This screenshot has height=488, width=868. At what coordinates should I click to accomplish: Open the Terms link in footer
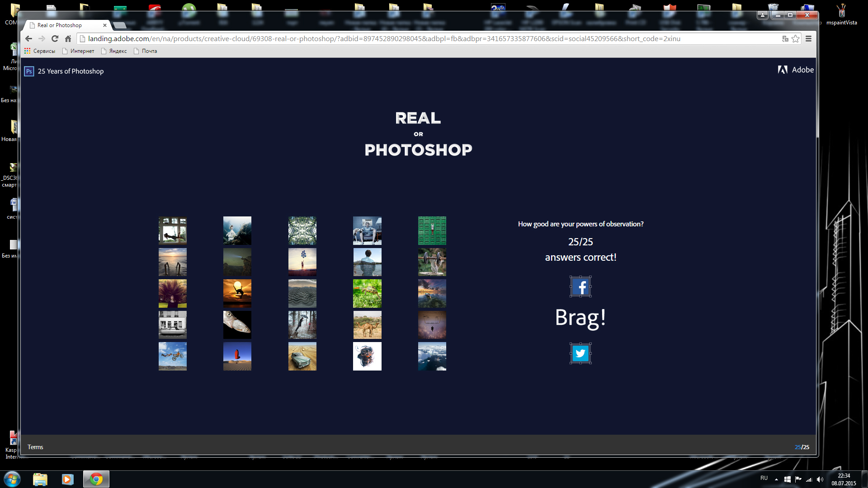[35, 447]
